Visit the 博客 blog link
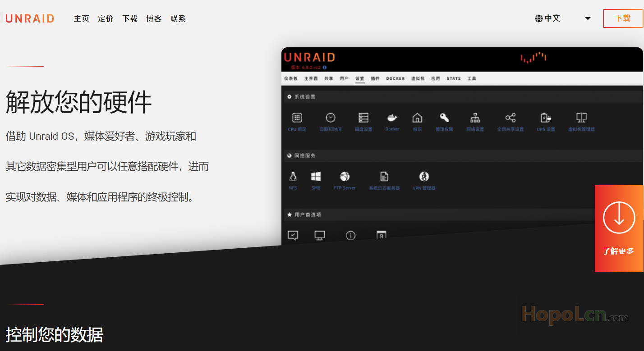Image resolution: width=644 pixels, height=351 pixels. [x=154, y=18]
